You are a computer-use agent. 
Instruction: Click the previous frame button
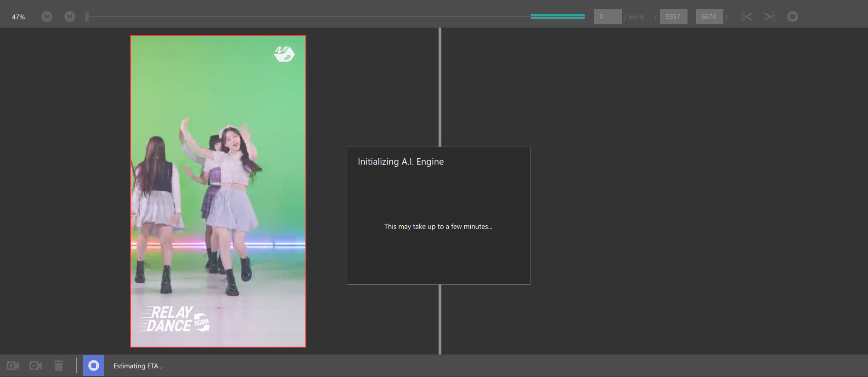coord(47,17)
